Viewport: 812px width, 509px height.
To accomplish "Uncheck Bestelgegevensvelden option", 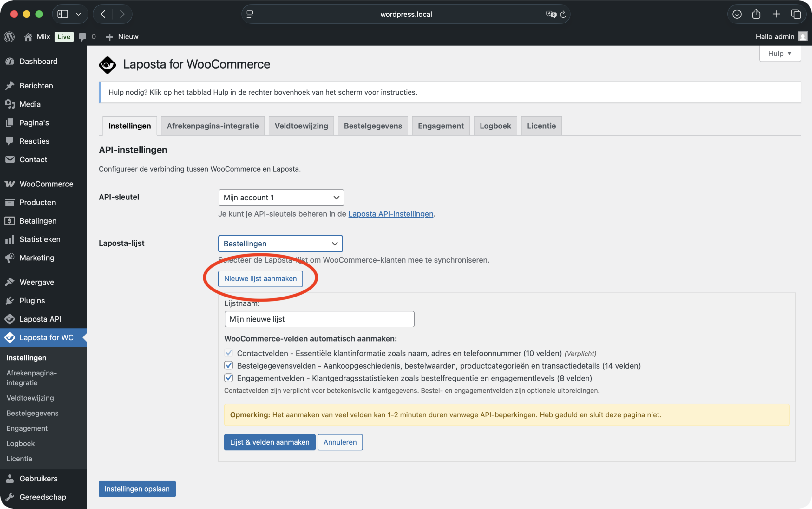I will tap(229, 366).
